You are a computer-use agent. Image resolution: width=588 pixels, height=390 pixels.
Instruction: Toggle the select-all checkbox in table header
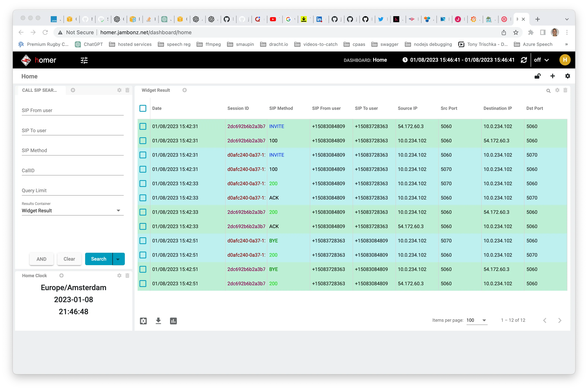pyautogui.click(x=143, y=109)
